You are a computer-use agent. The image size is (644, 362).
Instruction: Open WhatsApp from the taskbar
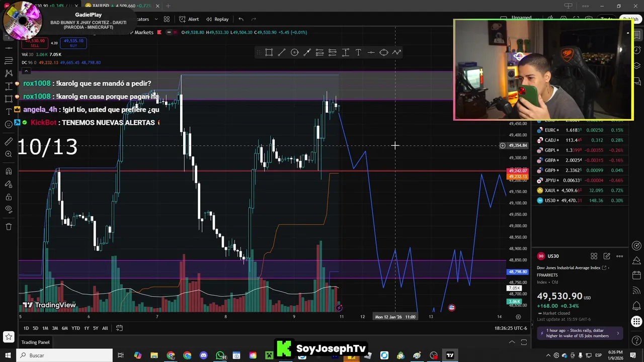coord(220,355)
